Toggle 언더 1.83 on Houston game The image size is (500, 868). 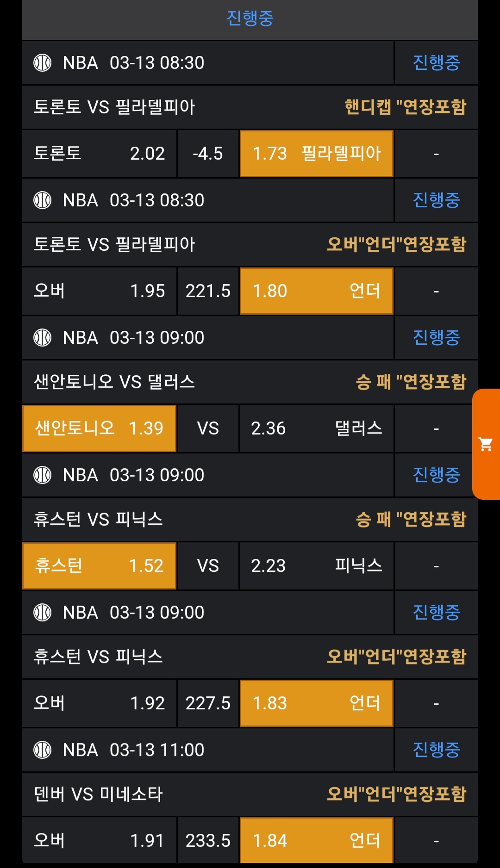[x=316, y=703]
